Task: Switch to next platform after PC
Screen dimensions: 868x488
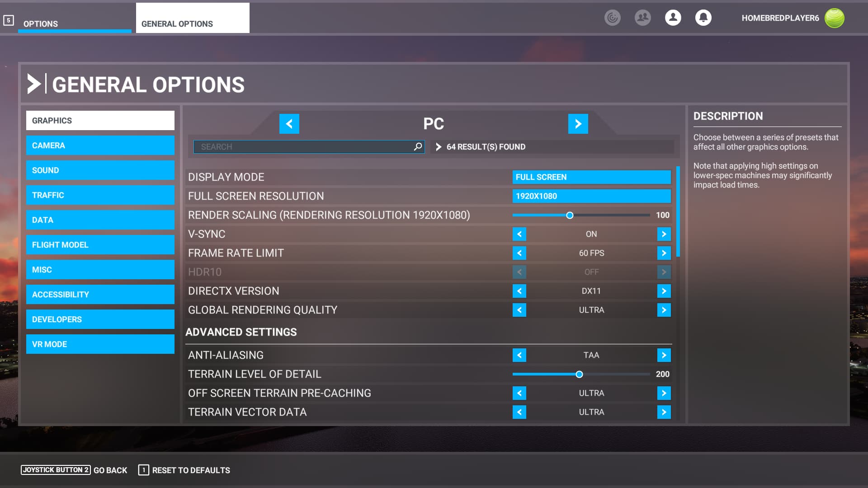Action: click(x=578, y=124)
